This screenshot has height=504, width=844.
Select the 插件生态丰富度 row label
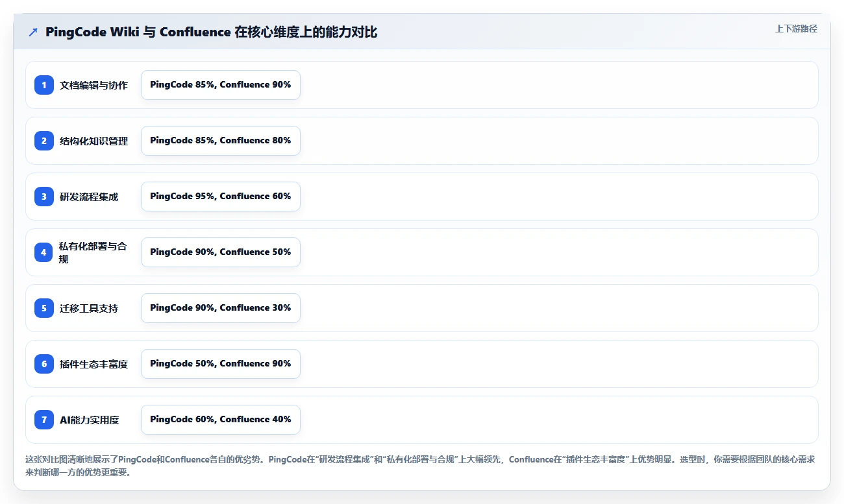click(x=93, y=364)
